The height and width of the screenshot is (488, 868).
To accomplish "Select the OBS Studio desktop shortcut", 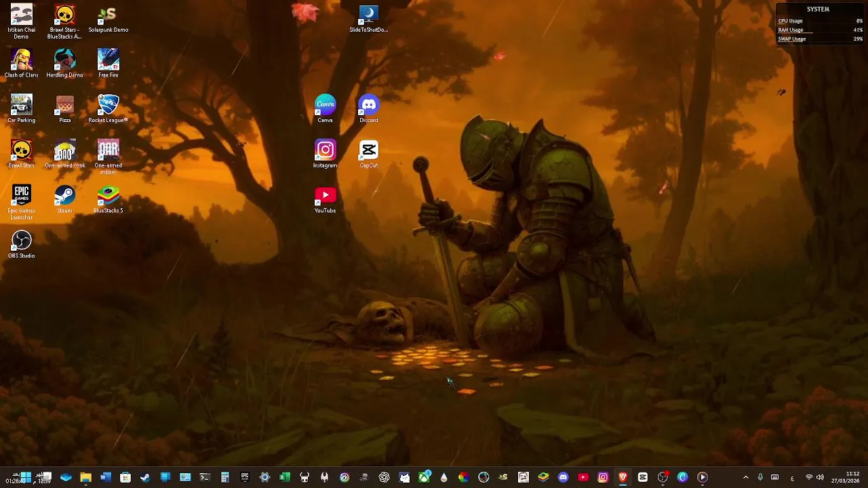I will pos(21,245).
